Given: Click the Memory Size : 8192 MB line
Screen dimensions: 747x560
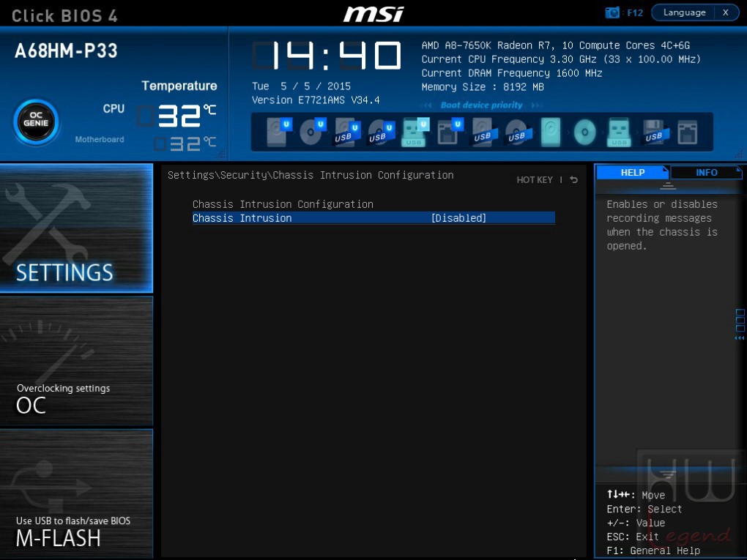Looking at the screenshot, I should tap(483, 87).
